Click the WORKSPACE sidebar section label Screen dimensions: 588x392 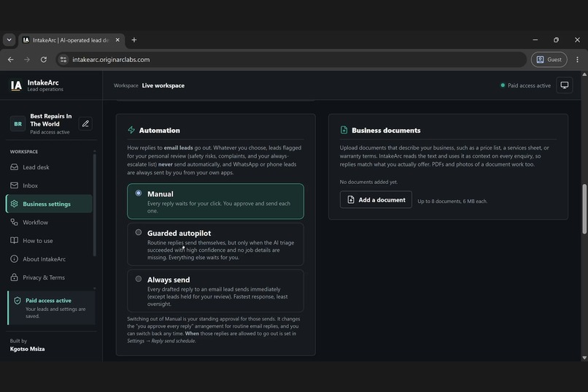pos(23,152)
